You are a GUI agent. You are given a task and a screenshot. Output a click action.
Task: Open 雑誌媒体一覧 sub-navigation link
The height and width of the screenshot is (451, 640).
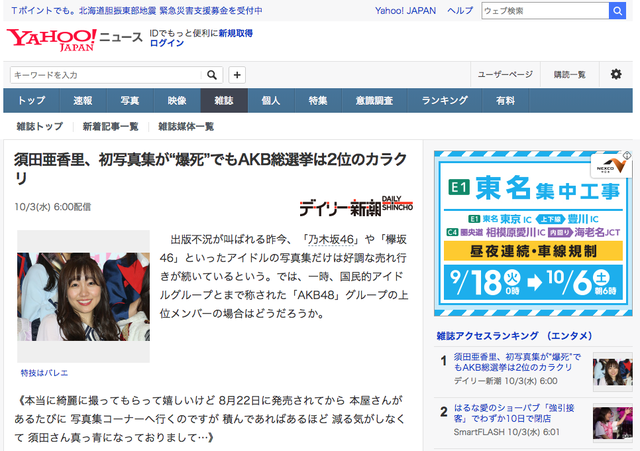pos(186,127)
